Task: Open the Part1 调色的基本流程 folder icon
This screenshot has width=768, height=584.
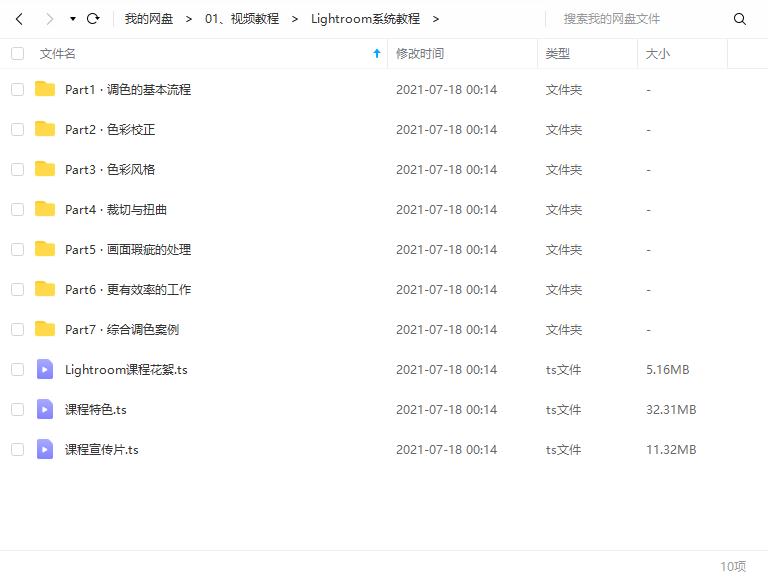Action: (45, 89)
